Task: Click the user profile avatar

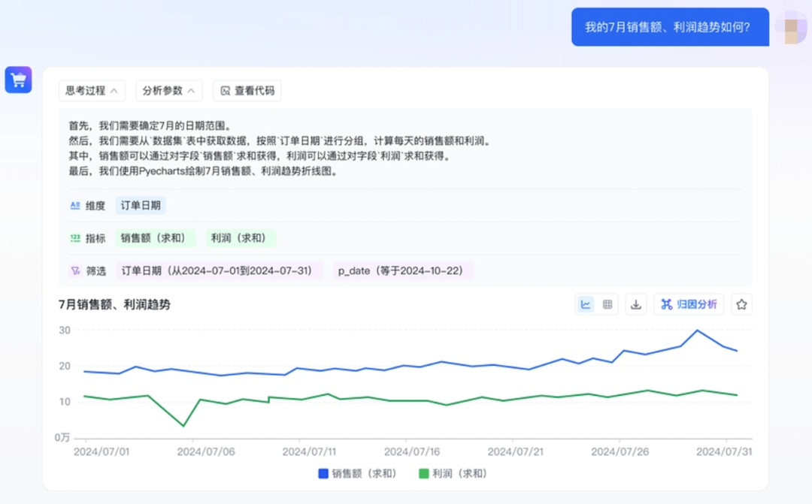Action: pos(791,28)
